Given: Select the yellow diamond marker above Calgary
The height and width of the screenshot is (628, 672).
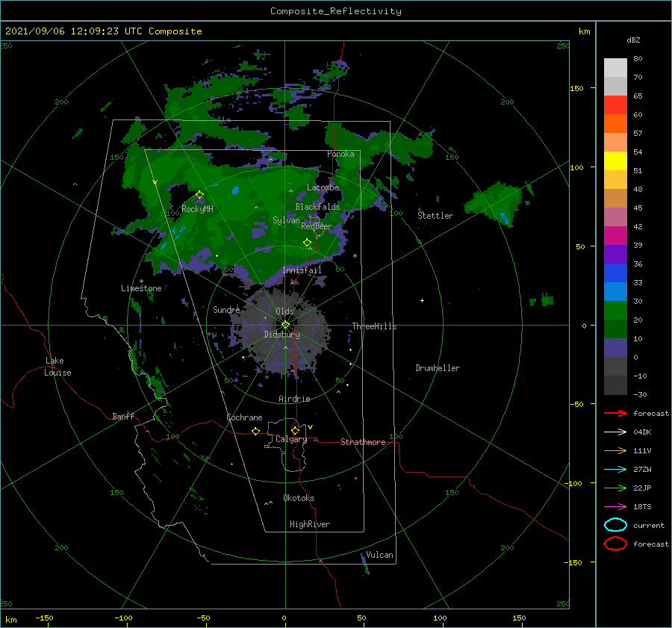Looking at the screenshot, I should [x=295, y=430].
